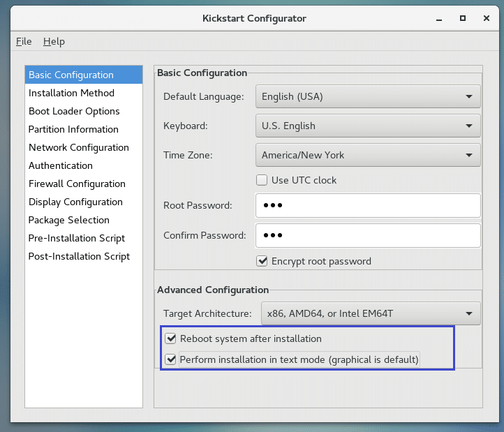Screen dimensions: 504x432
Task: Open the Time Zone dropdown
Action: (x=368, y=155)
